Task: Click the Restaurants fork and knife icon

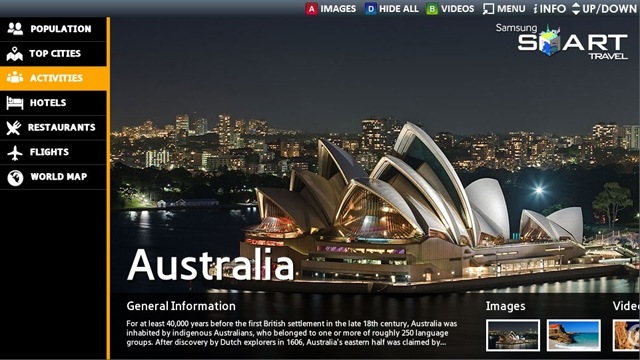Action: pyautogui.click(x=13, y=127)
